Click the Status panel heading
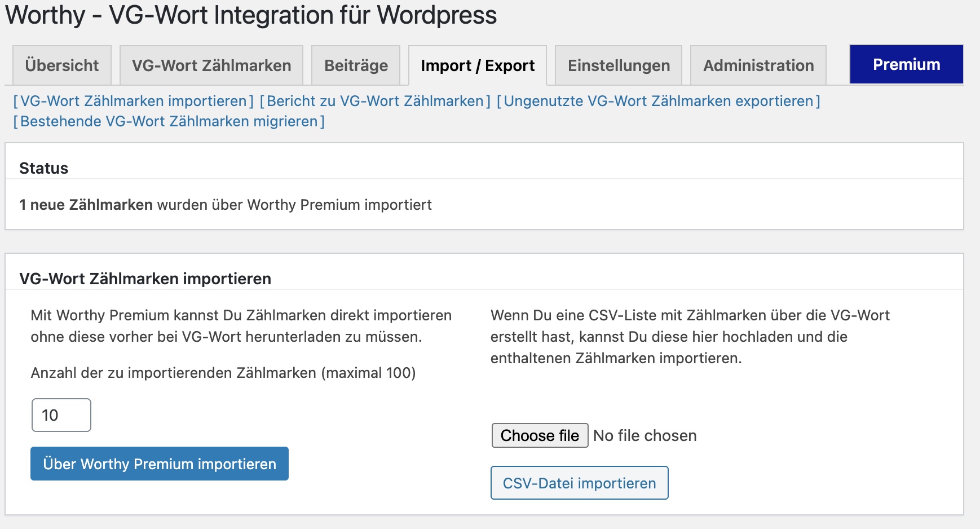 click(x=44, y=168)
